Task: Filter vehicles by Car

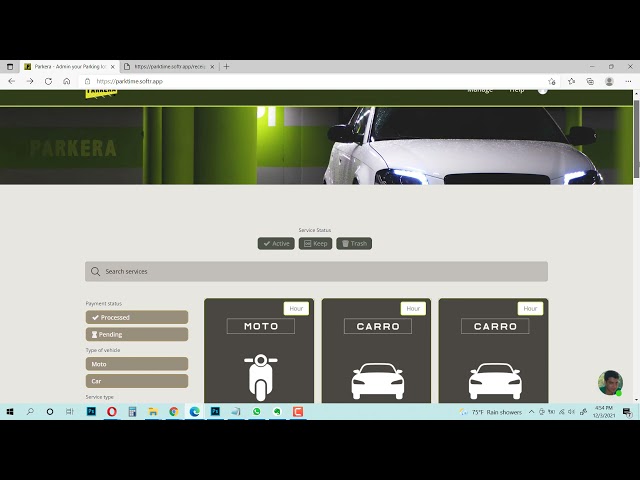Action: 137,381
